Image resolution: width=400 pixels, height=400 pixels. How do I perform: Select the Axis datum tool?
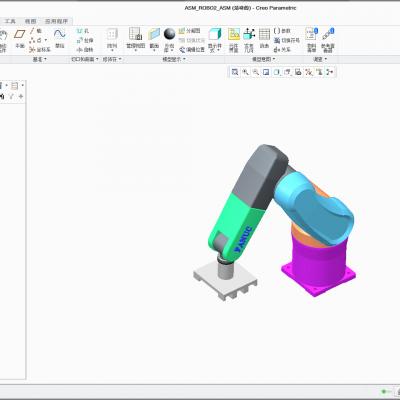pyautogui.click(x=35, y=31)
